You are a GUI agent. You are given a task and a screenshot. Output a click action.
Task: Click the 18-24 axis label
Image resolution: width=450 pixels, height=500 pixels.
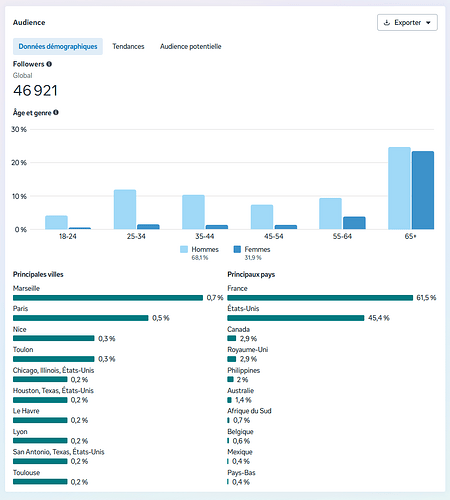point(68,236)
